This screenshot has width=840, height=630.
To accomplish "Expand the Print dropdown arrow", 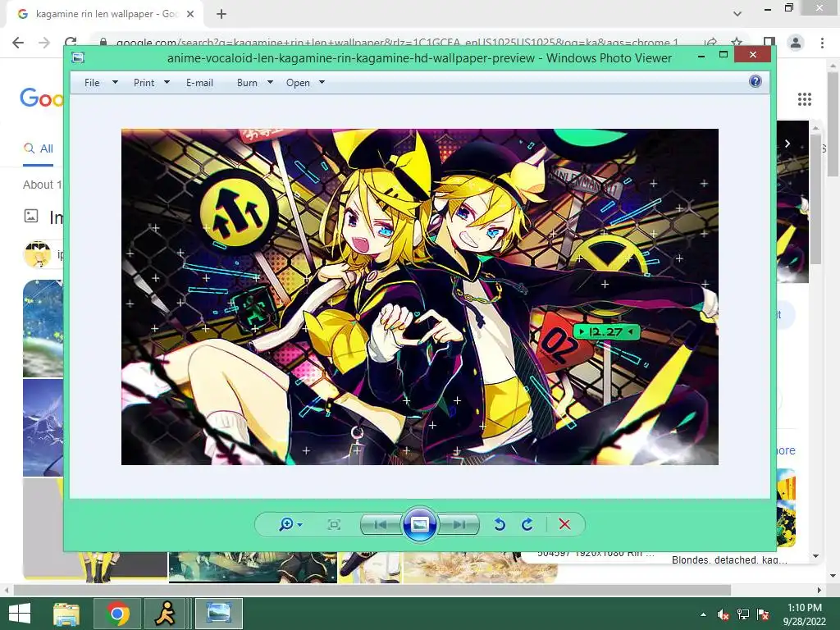I will (167, 83).
